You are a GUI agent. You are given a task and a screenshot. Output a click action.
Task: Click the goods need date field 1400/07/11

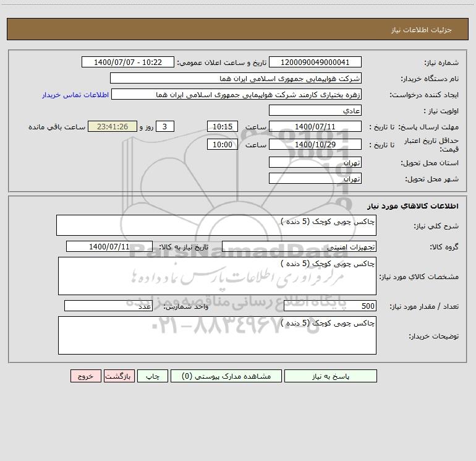click(x=109, y=246)
